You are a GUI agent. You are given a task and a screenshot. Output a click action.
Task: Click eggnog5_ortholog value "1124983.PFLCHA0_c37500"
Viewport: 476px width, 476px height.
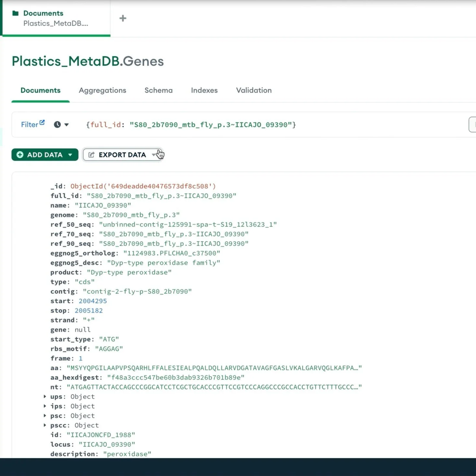click(x=172, y=253)
